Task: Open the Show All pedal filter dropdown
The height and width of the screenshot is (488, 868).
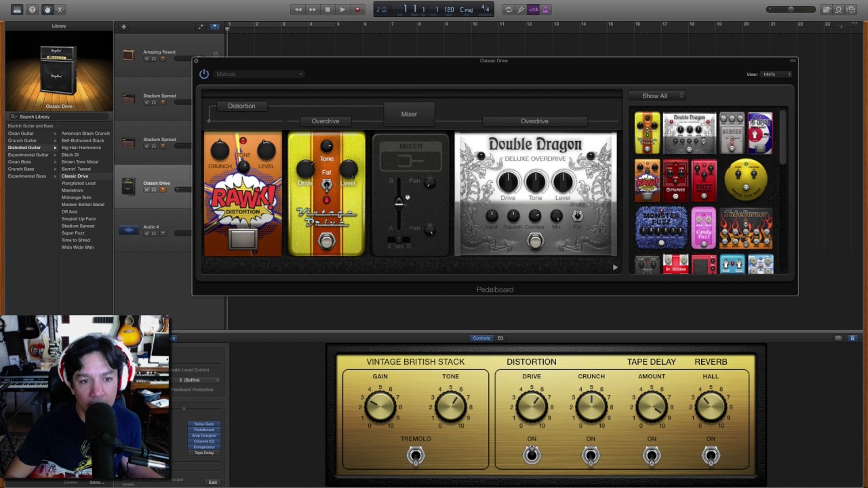Action: [x=658, y=96]
